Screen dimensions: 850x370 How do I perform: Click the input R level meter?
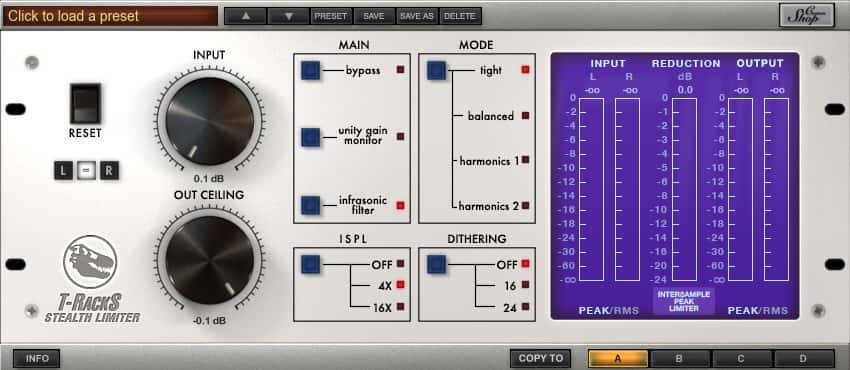click(x=627, y=190)
